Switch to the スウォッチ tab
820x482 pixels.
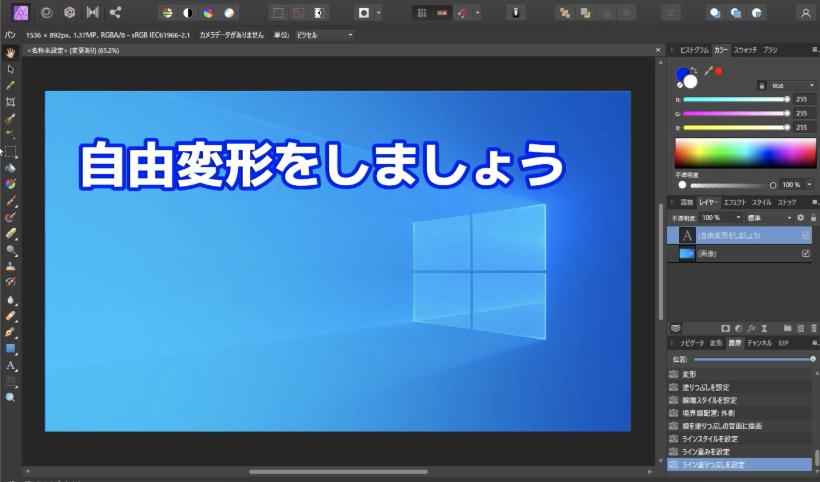coord(745,50)
